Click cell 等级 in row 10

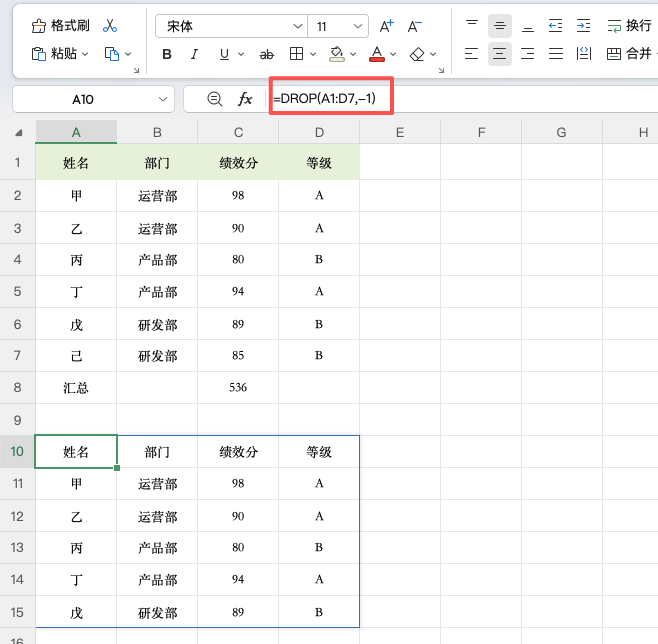point(319,452)
